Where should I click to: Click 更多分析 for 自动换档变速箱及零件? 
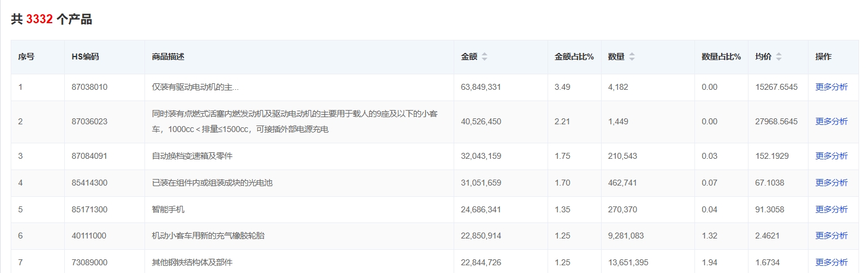tap(831, 156)
